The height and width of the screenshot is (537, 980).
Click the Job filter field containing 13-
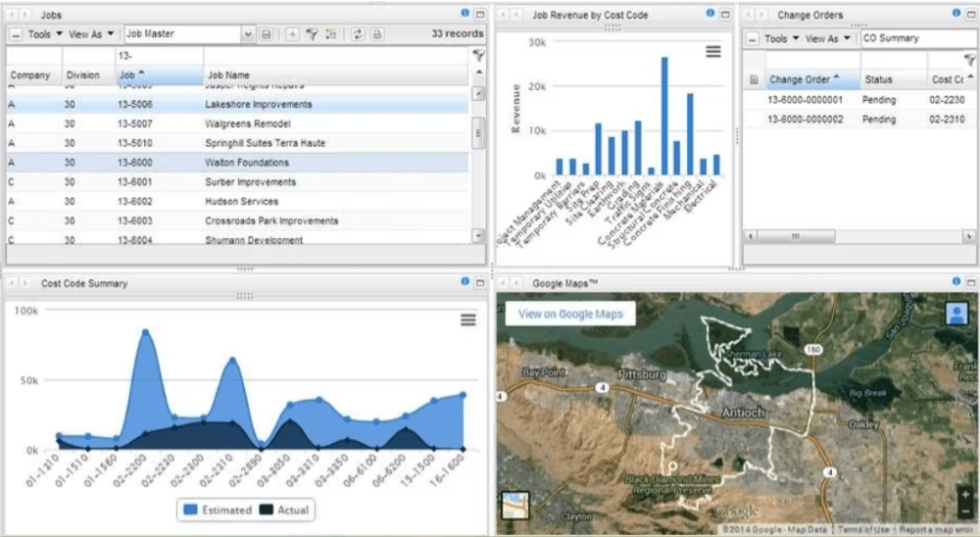click(x=160, y=56)
